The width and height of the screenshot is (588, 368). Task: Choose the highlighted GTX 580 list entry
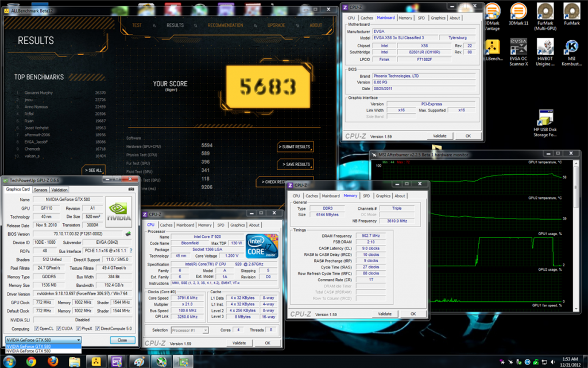pos(43,346)
